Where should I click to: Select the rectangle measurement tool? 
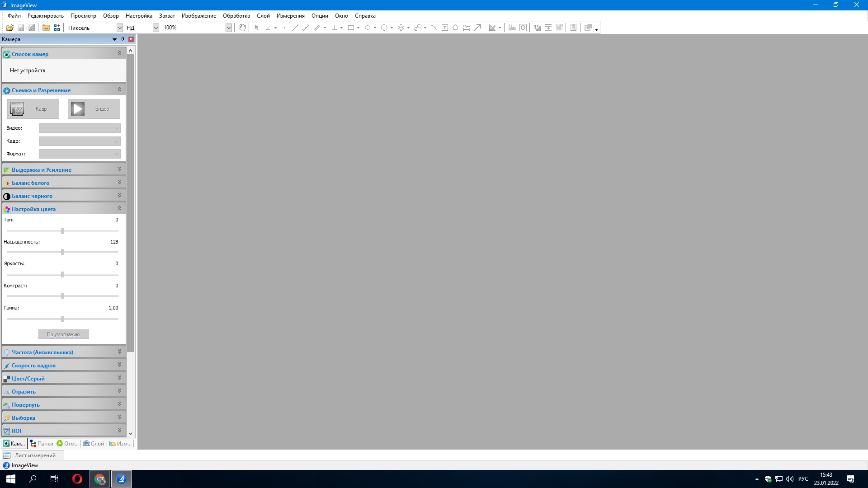[x=351, y=28]
